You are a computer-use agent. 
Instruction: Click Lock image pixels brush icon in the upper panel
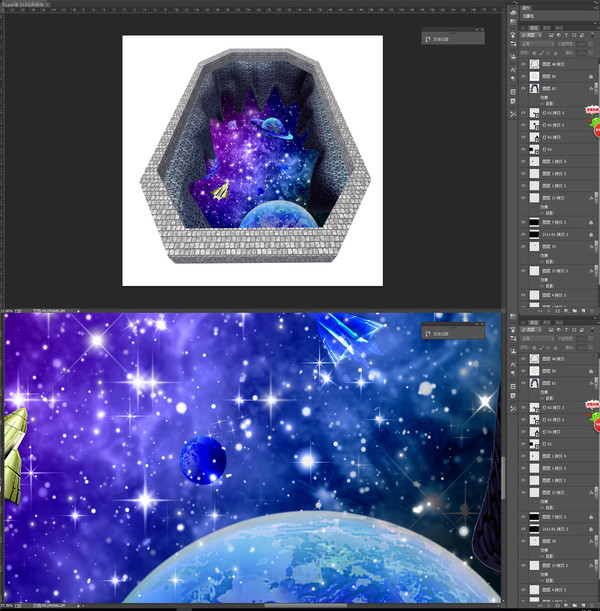[542, 53]
